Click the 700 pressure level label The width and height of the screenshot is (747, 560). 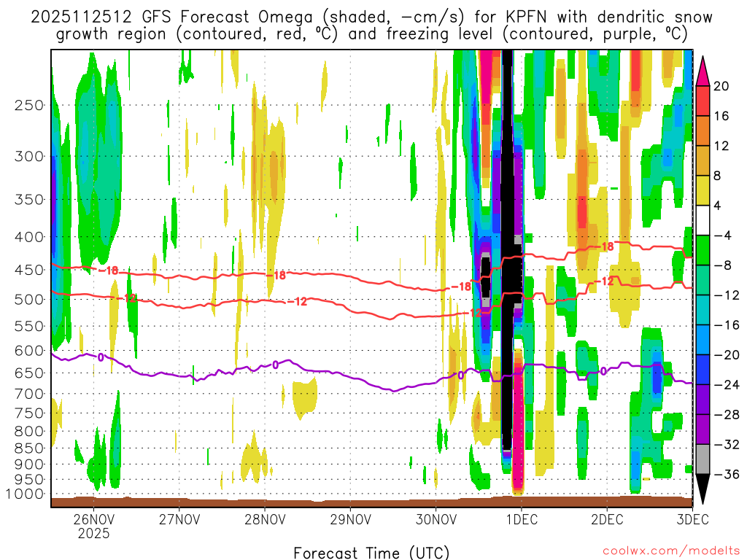(29, 394)
